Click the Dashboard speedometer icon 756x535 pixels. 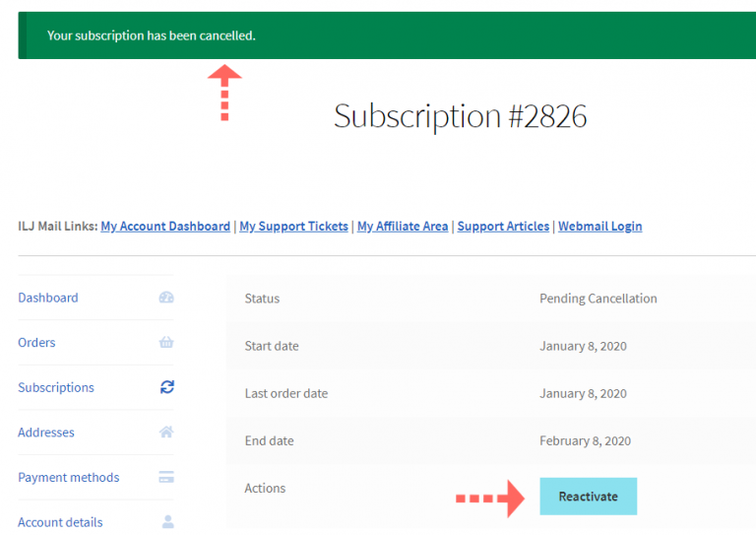[166, 298]
